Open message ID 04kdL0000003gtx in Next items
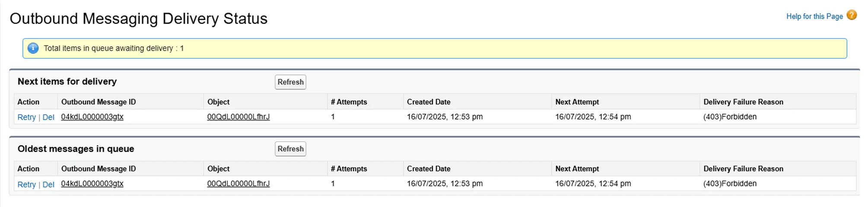Screen dimensions: 868x207 [92, 116]
